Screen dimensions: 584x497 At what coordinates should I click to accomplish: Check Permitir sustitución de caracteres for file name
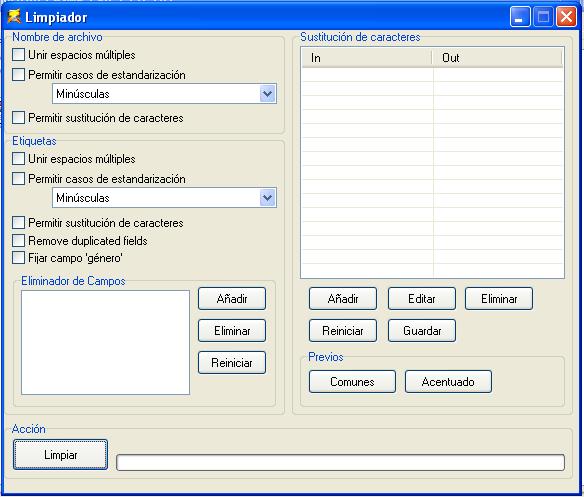pos(18,118)
